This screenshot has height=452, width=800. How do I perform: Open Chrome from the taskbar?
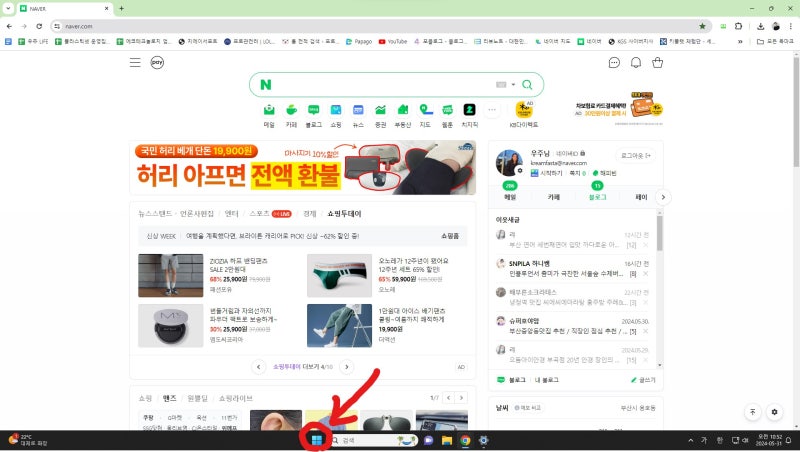click(x=465, y=440)
